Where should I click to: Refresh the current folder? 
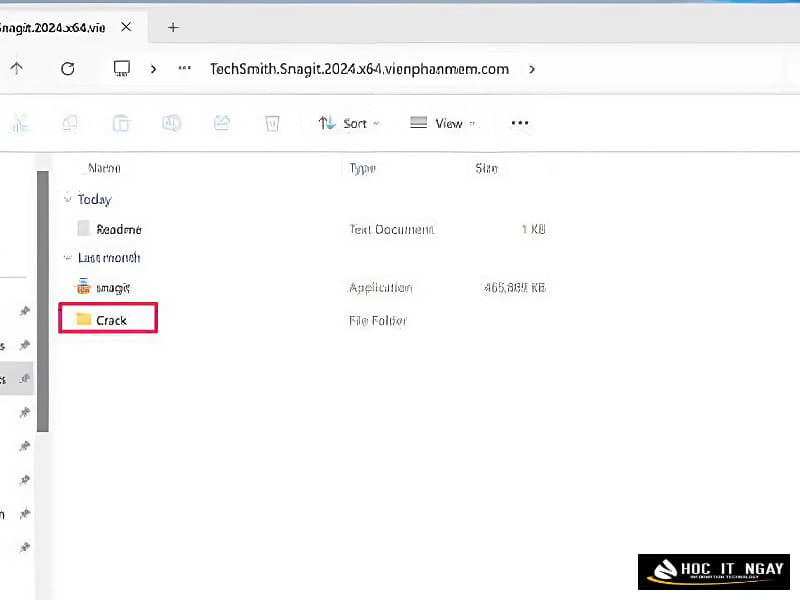click(x=68, y=68)
